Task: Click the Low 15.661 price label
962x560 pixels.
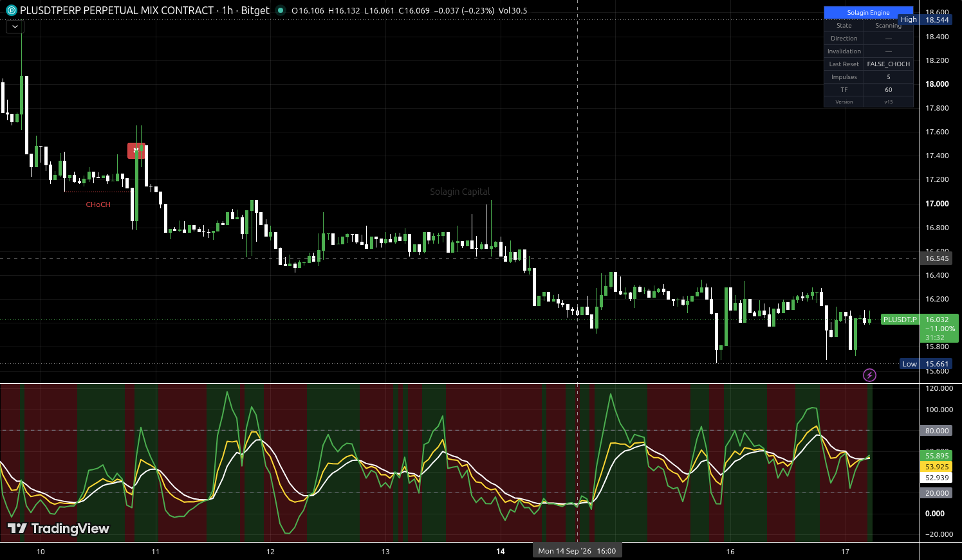Action: click(926, 364)
